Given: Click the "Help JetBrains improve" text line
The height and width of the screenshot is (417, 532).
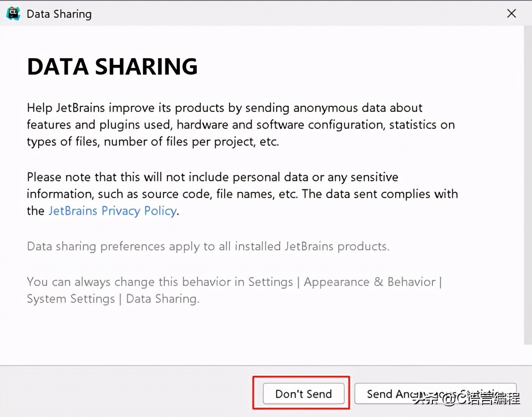Looking at the screenshot, I should [224, 107].
